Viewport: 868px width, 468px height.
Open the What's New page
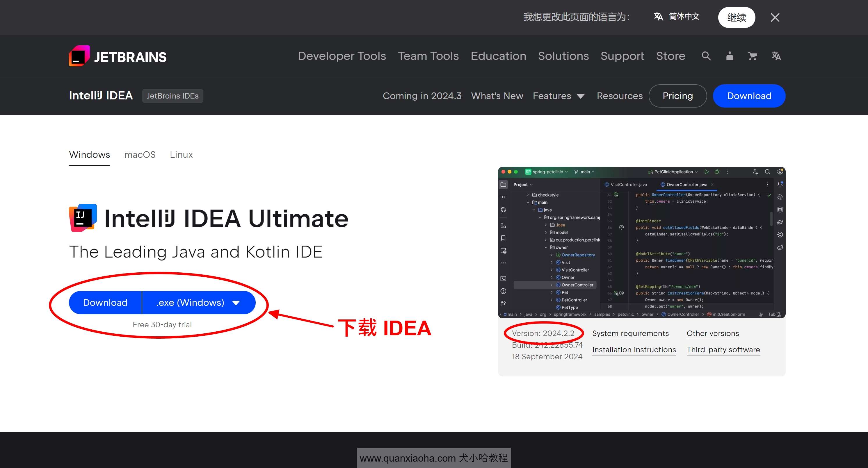tap(497, 96)
